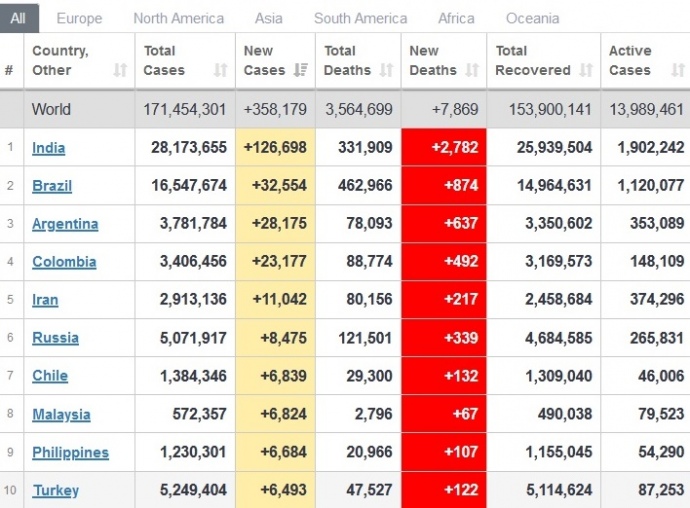Select the All tab
690x508 pixels.
pyautogui.click(x=19, y=18)
